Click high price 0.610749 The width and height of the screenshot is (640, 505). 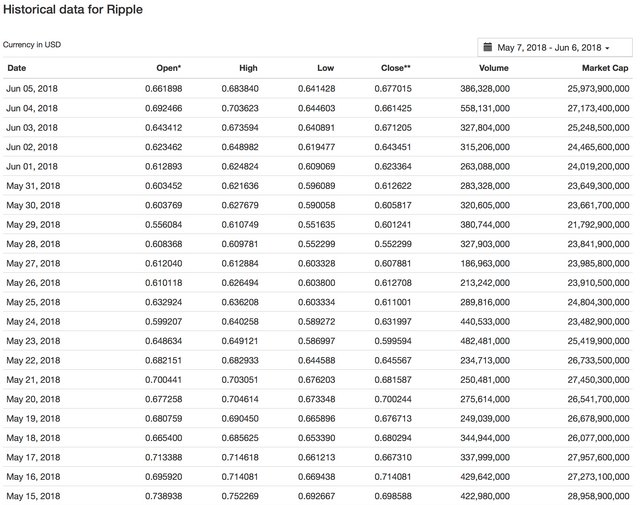coord(240,225)
